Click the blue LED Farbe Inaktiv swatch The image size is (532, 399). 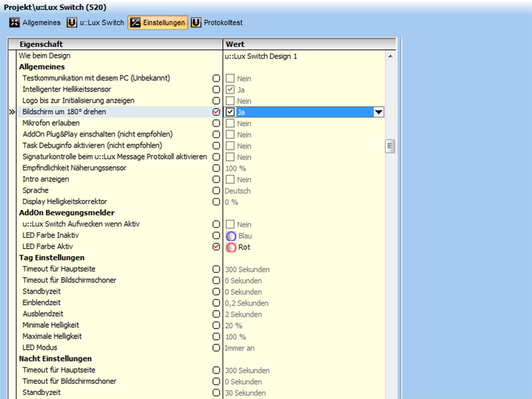tap(231, 236)
